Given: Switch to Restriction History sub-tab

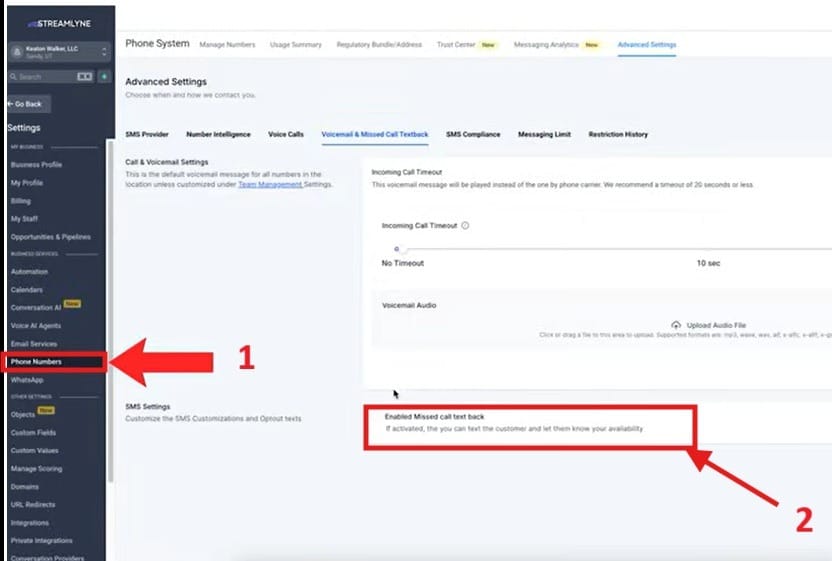Looking at the screenshot, I should pos(618,134).
